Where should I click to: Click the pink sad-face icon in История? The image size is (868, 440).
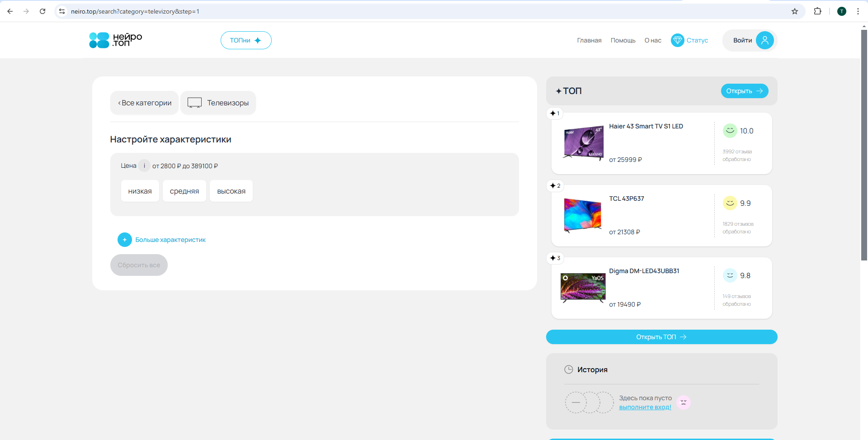[x=684, y=402]
